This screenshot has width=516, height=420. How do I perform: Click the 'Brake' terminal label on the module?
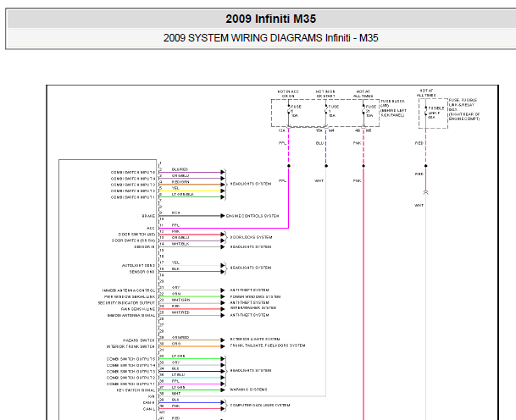click(x=148, y=216)
